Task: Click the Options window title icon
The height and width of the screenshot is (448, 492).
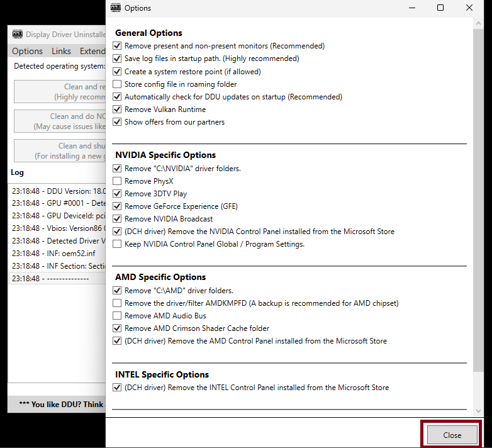Action: [116, 8]
